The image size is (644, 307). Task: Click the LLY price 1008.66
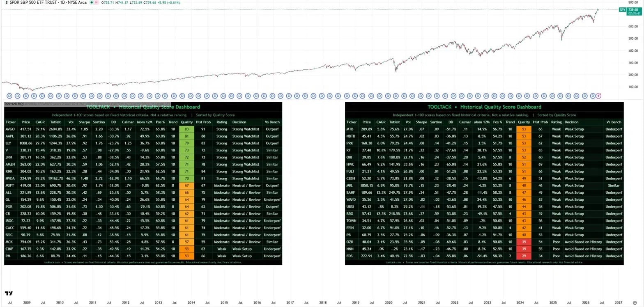coord(26,143)
